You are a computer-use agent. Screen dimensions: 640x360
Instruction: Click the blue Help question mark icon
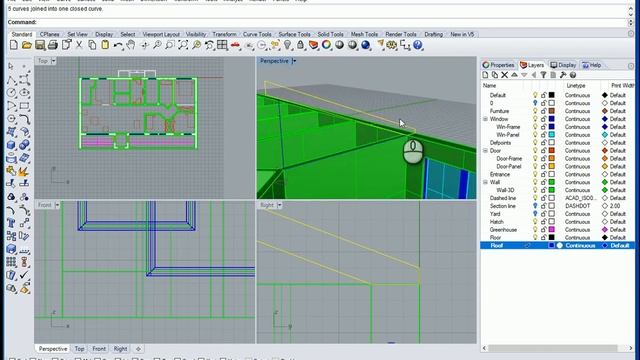click(418, 45)
